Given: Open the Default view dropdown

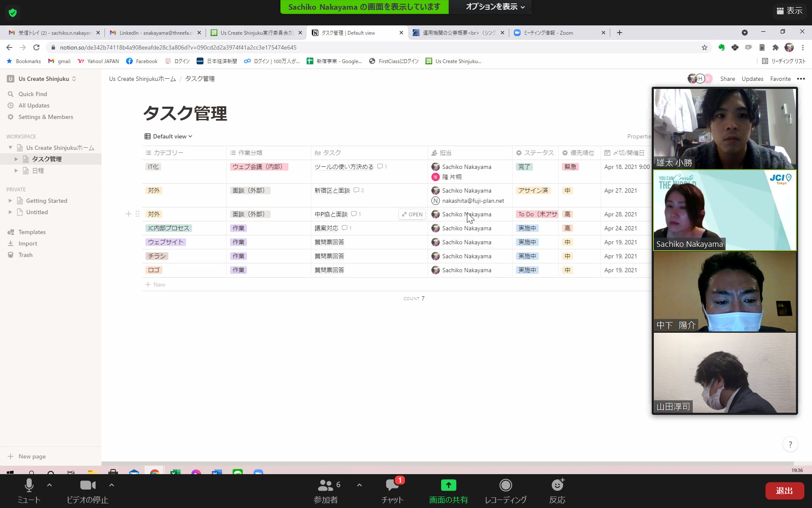Looking at the screenshot, I should 169,136.
